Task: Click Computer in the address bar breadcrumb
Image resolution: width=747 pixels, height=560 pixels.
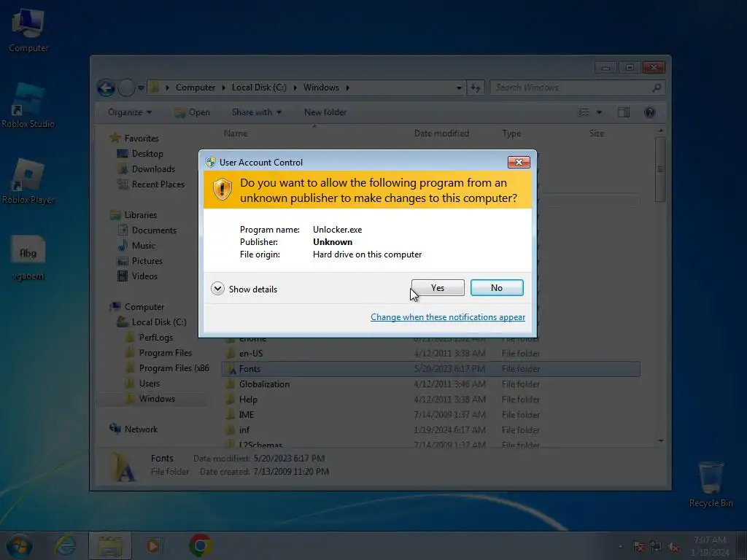Action: [x=196, y=87]
